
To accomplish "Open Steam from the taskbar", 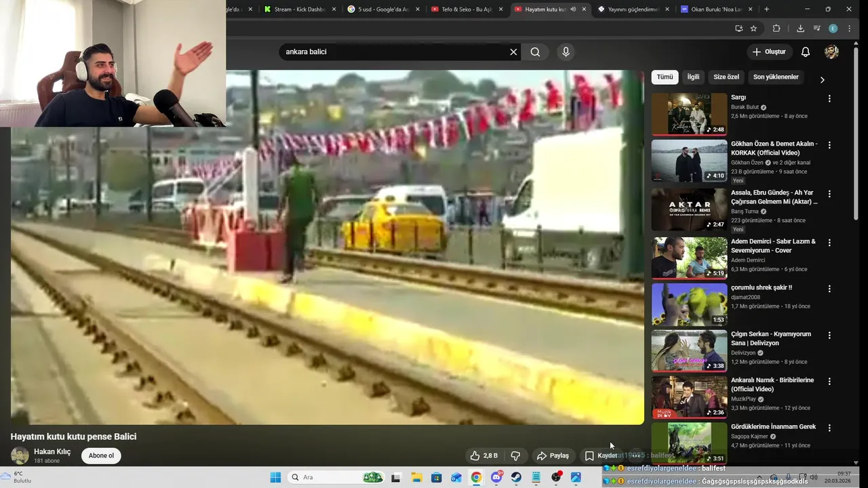I will point(516,477).
